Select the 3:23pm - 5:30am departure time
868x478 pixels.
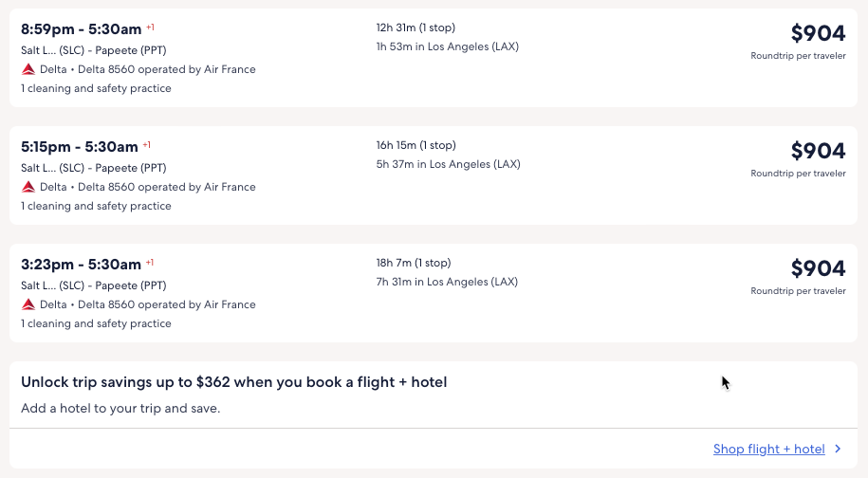(81, 265)
